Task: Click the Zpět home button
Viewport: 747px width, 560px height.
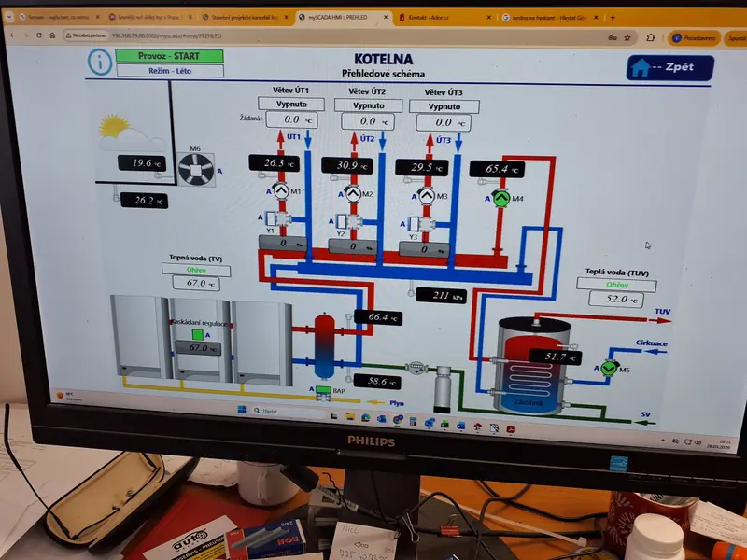Action: [x=669, y=67]
